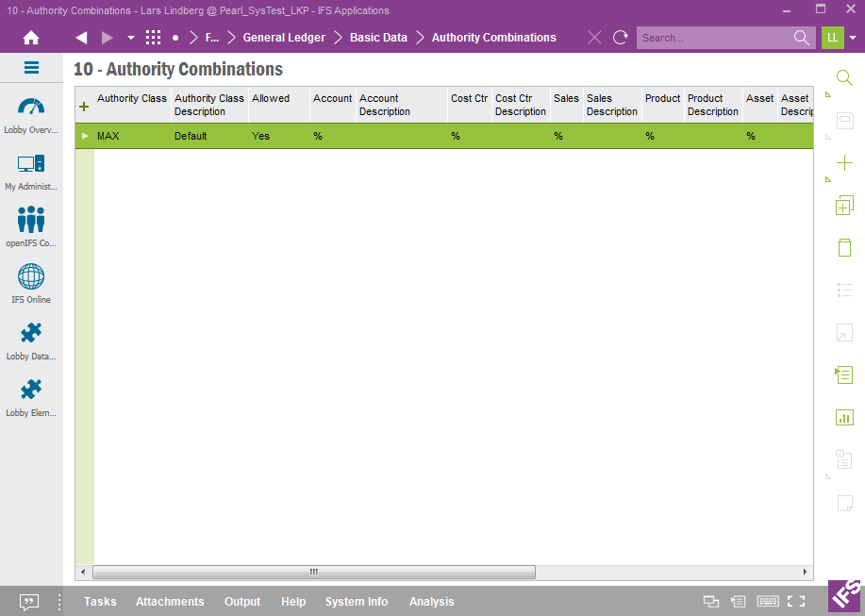
Task: Expand the navigation history dropdown arrow
Action: coord(130,38)
